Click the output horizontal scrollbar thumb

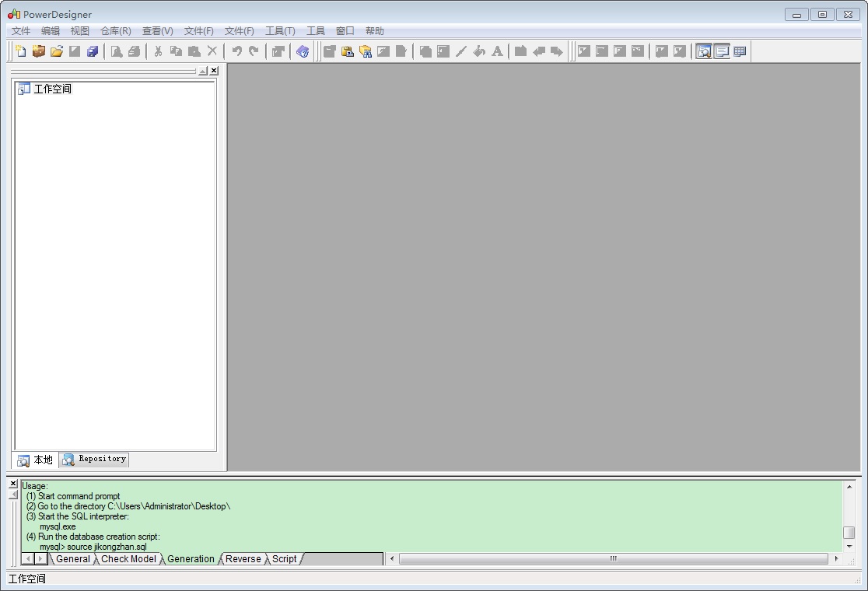(x=614, y=559)
